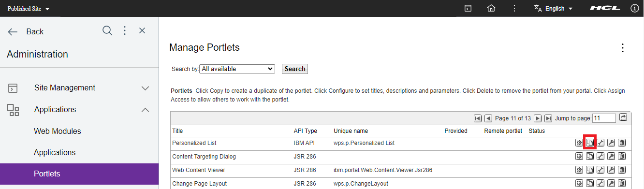Search the administration navigation
The image size is (644, 189).
[107, 31]
